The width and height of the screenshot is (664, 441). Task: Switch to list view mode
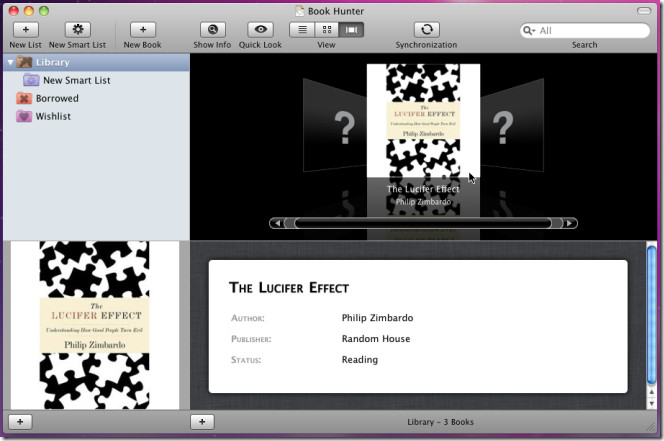[x=302, y=30]
